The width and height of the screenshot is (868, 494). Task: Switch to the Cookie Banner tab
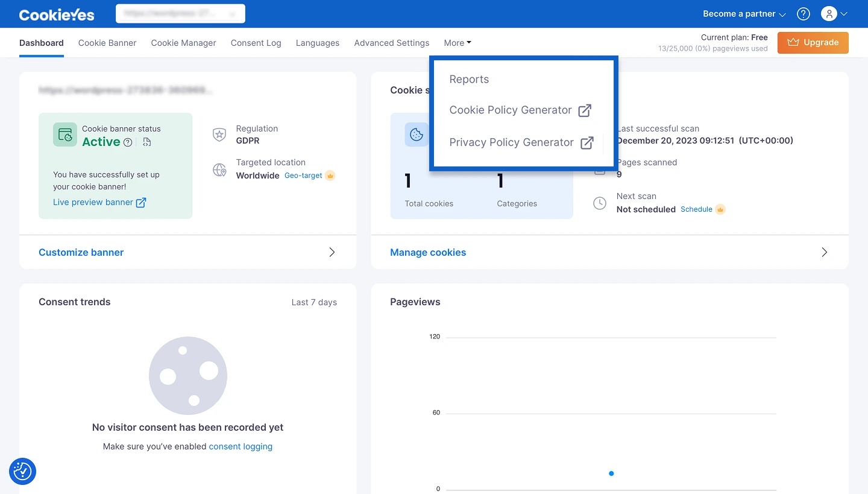[107, 43]
